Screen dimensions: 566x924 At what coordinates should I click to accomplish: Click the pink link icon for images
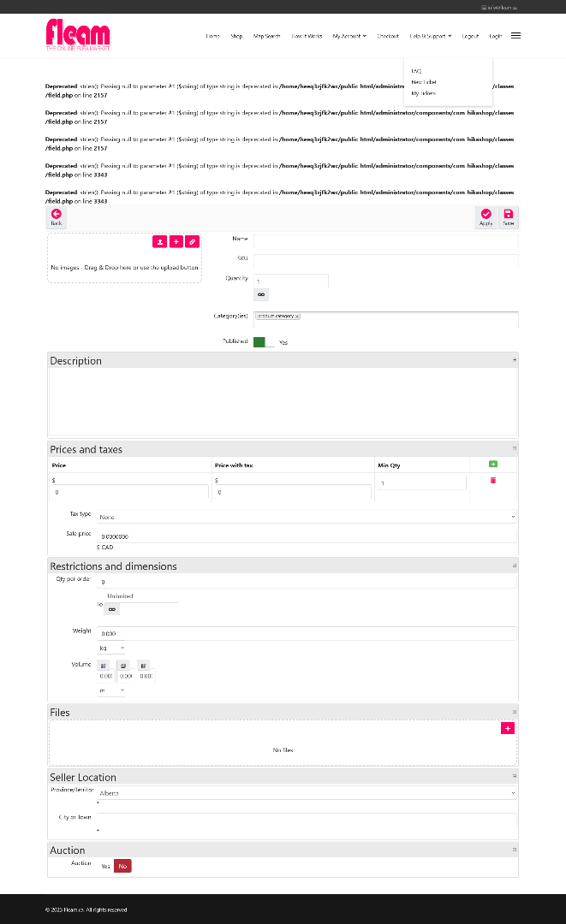click(192, 242)
